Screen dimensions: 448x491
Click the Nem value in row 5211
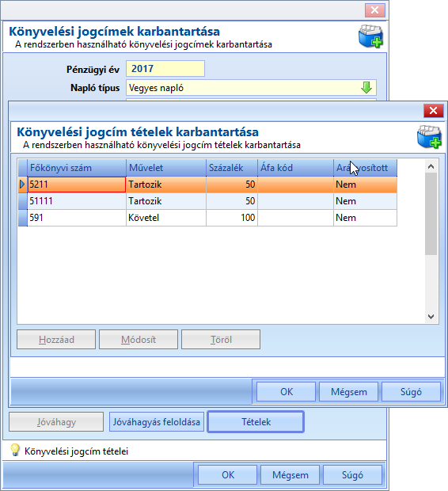coord(366,185)
